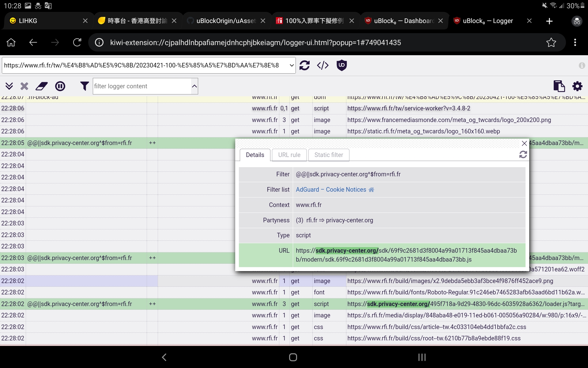Open the logged URLs dropdown
The image size is (588, 368).
coord(292,65)
